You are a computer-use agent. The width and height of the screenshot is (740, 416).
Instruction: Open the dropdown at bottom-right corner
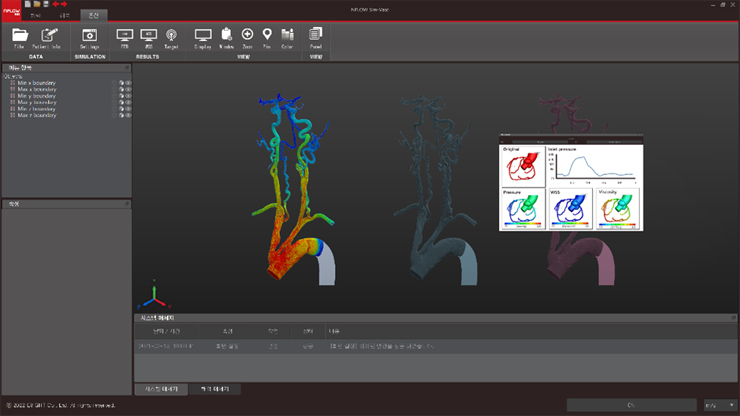718,405
